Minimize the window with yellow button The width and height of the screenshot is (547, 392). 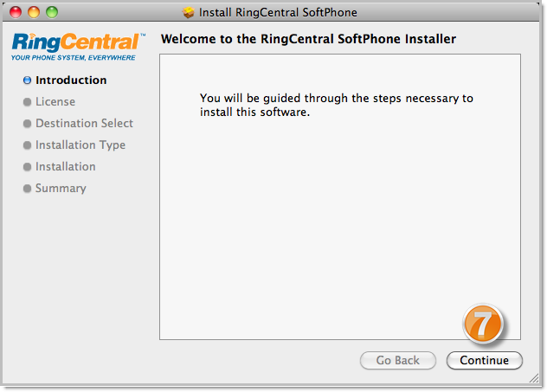(34, 12)
